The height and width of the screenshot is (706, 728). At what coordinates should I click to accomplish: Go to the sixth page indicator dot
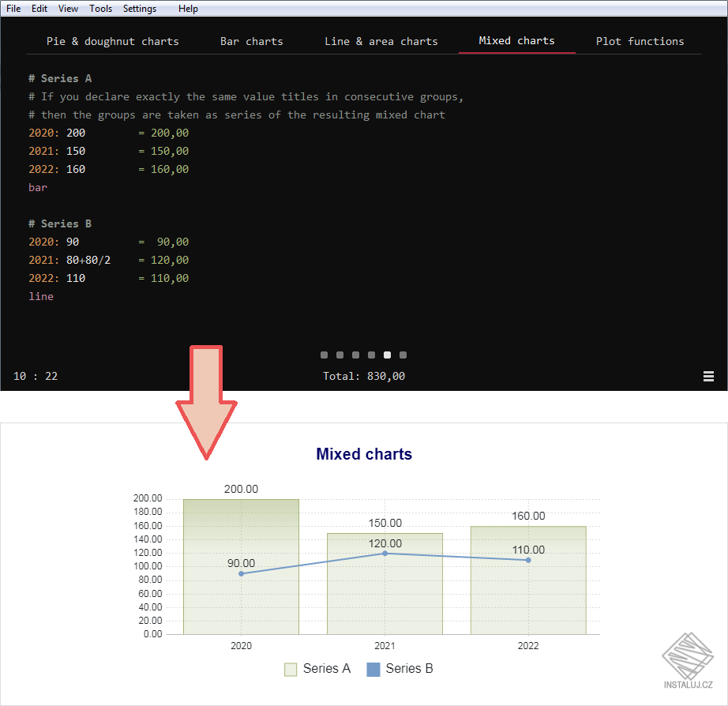click(x=403, y=355)
